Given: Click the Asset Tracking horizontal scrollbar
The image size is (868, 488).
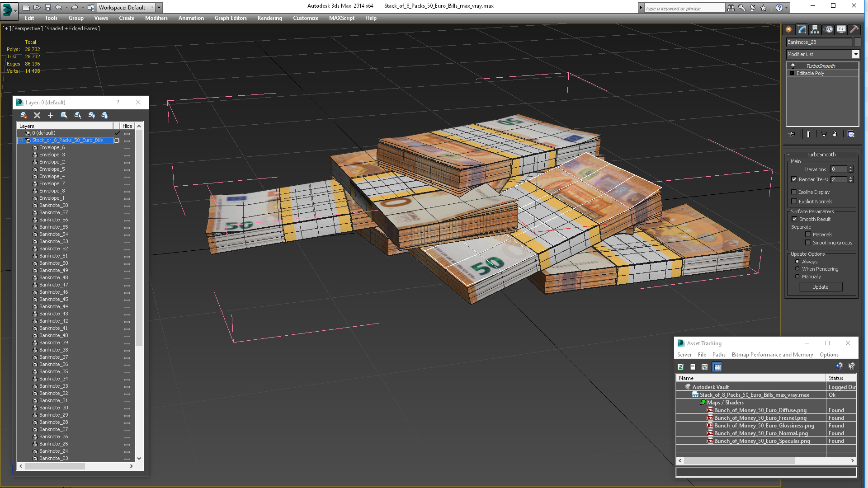Looking at the screenshot, I should (x=739, y=460).
